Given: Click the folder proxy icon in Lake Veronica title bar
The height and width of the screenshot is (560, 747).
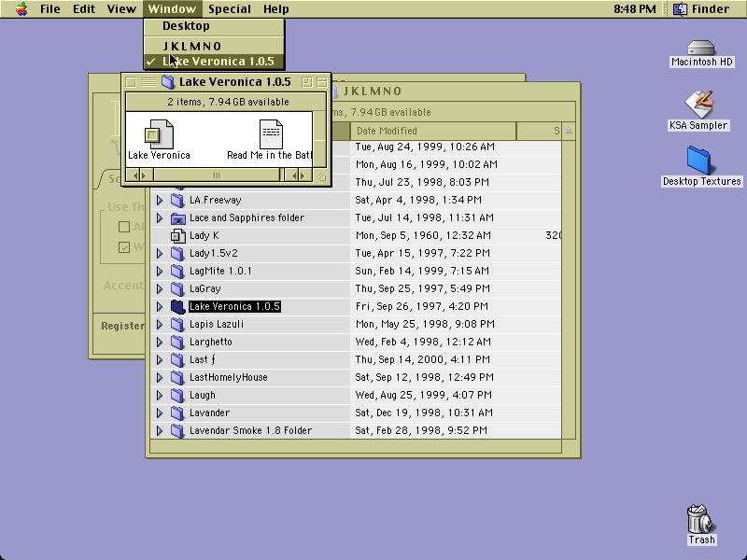Looking at the screenshot, I should click(x=168, y=82).
